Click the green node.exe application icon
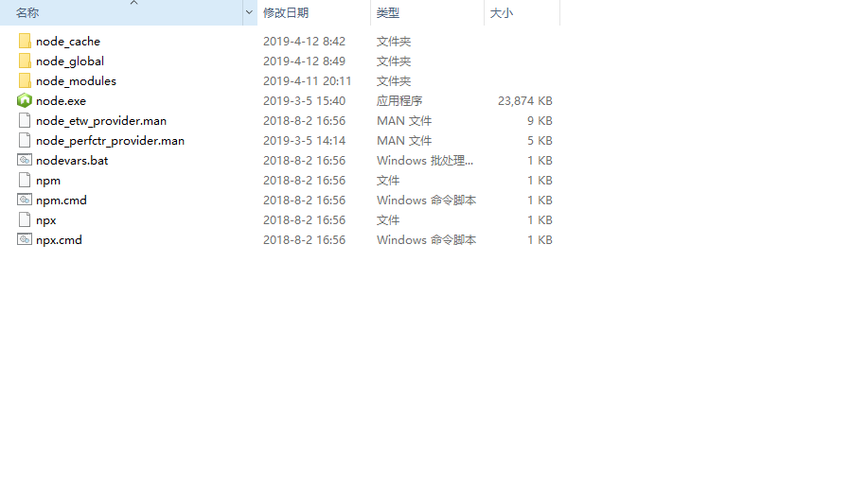This screenshot has height=489, width=868. [25, 100]
